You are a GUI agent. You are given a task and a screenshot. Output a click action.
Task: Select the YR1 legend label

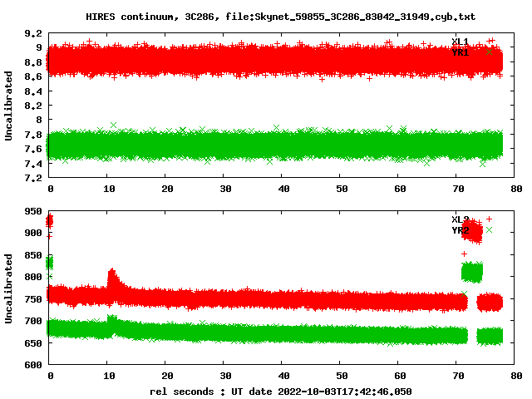[460, 52]
